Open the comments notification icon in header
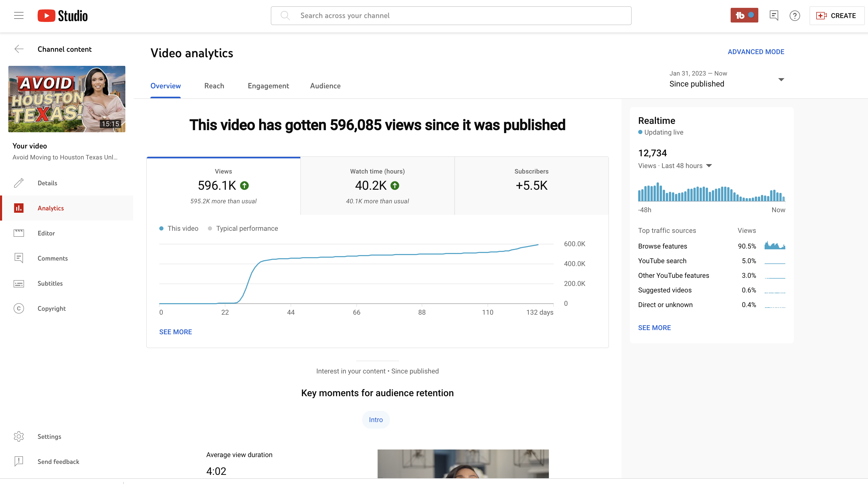This screenshot has width=868, height=484. tap(774, 15)
